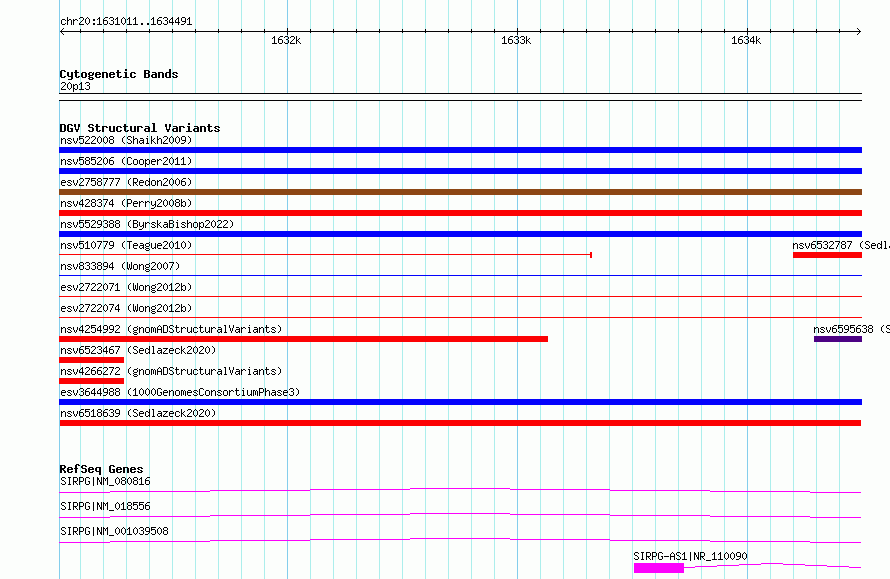
Task: Open variant nsv6595638 label
Action: 851,329
